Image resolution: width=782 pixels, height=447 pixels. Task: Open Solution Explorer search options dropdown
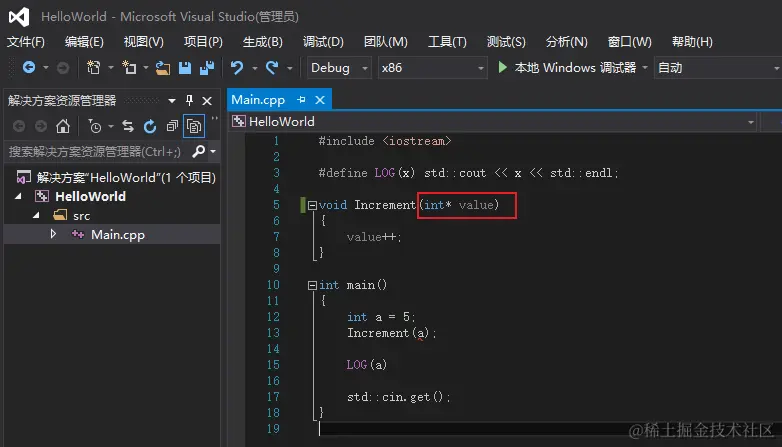click(x=213, y=151)
